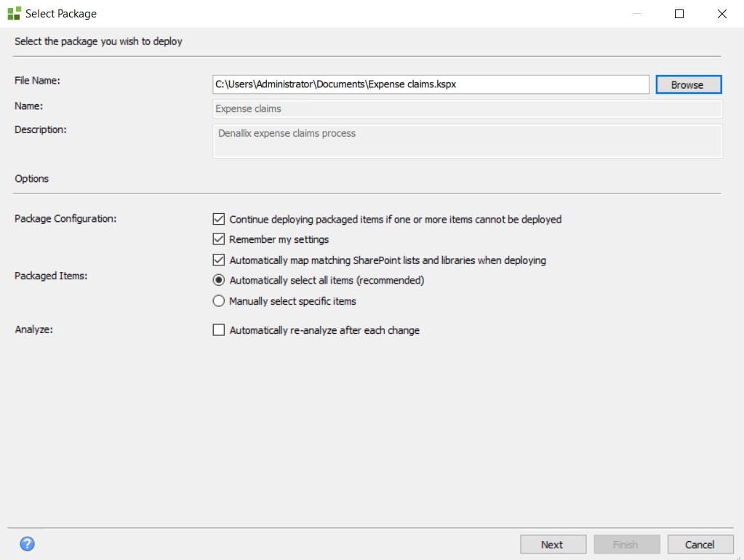Click the Name text field
This screenshot has width=744, height=560.
(x=467, y=108)
